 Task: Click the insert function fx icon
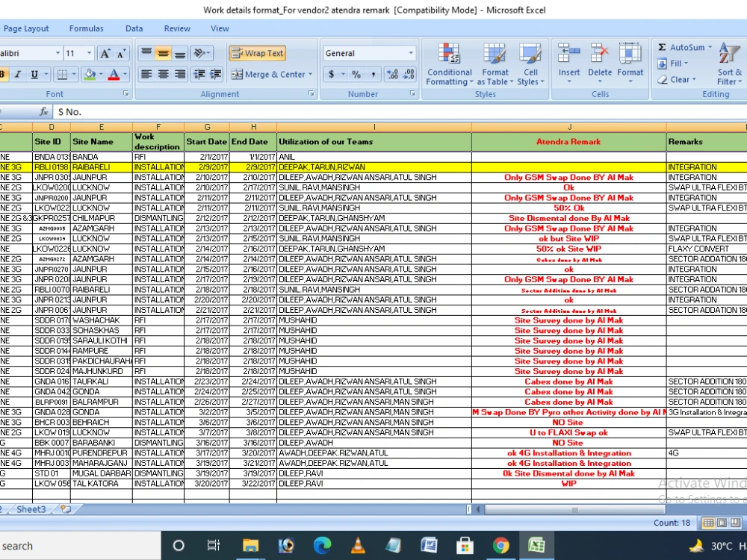click(44, 112)
